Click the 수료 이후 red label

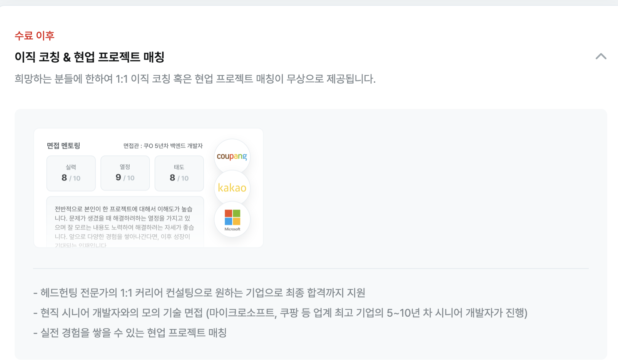click(35, 36)
